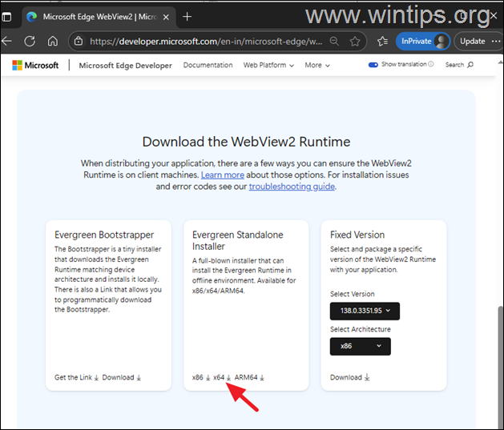504x430 pixels.
Task: Click the Fixed Version heading
Action: (x=357, y=235)
